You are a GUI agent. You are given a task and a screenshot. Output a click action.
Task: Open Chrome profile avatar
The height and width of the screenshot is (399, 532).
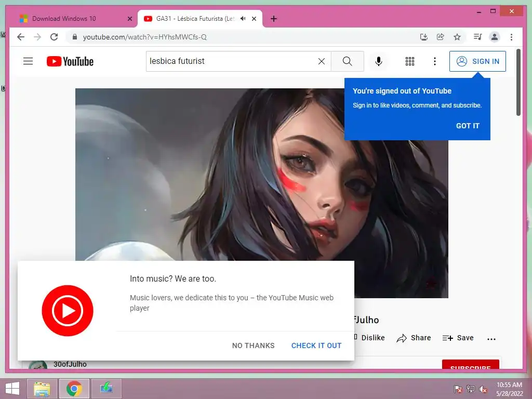click(495, 37)
